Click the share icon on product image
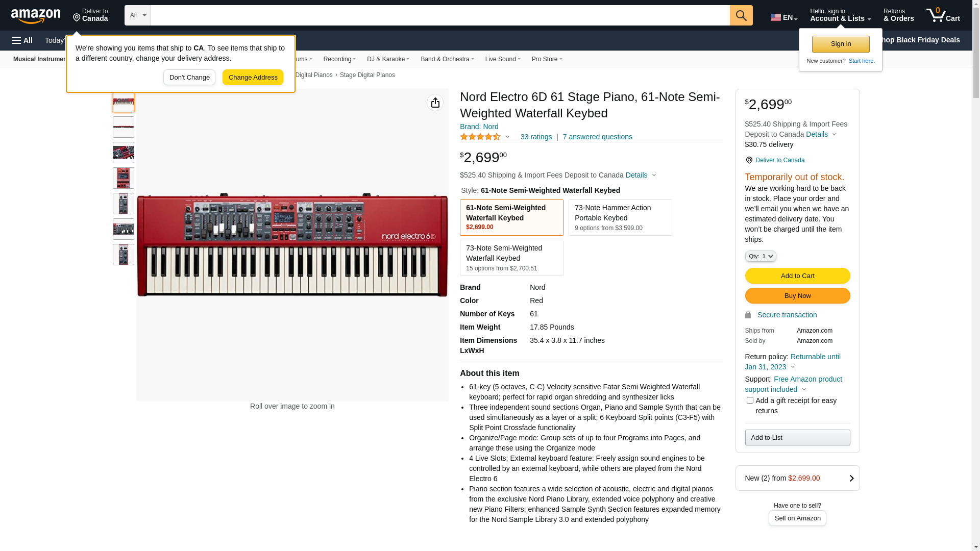Viewport: 980px width, 551px height. 435,103
